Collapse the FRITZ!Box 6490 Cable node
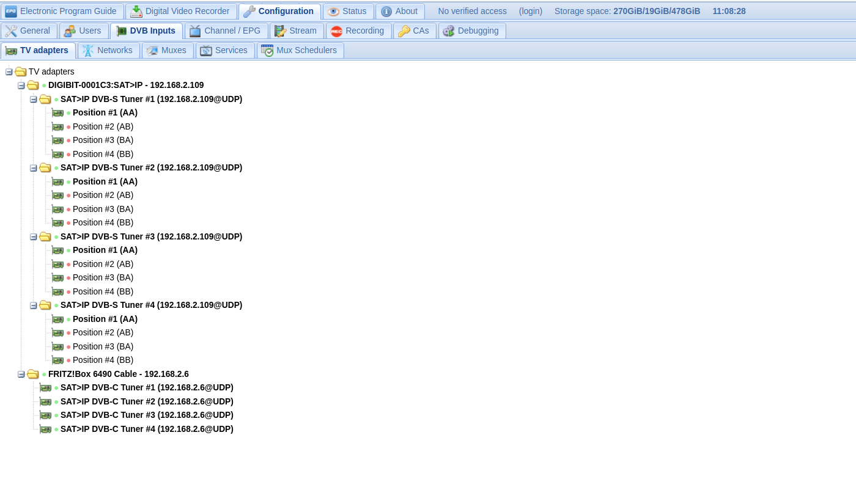The image size is (856, 504). 21,374
